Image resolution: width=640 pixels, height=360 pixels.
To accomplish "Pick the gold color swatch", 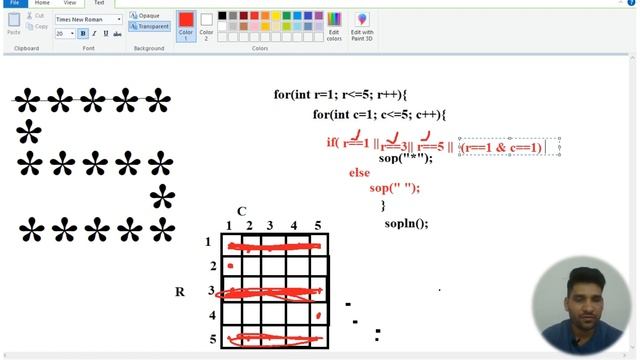I will pyautogui.click(x=265, y=27).
